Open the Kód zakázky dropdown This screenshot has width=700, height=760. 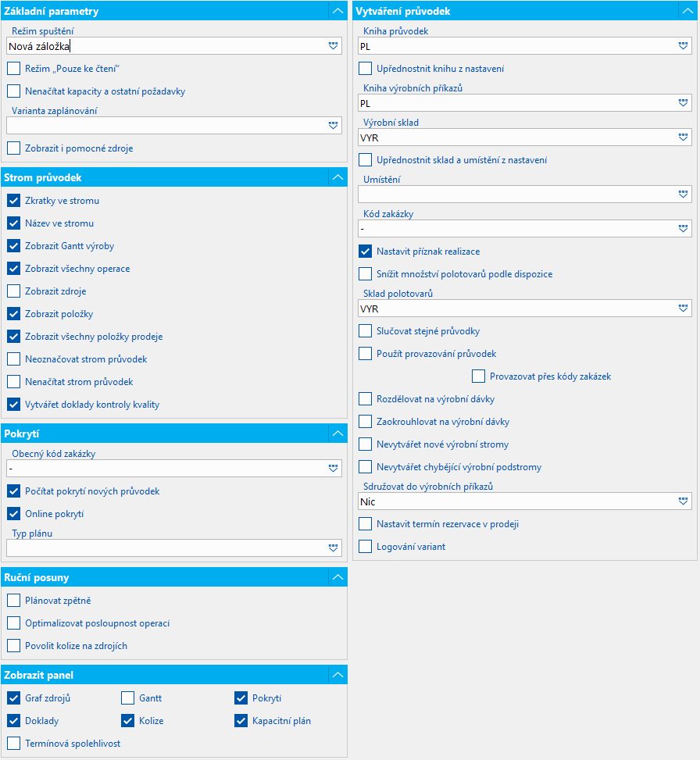[x=684, y=229]
